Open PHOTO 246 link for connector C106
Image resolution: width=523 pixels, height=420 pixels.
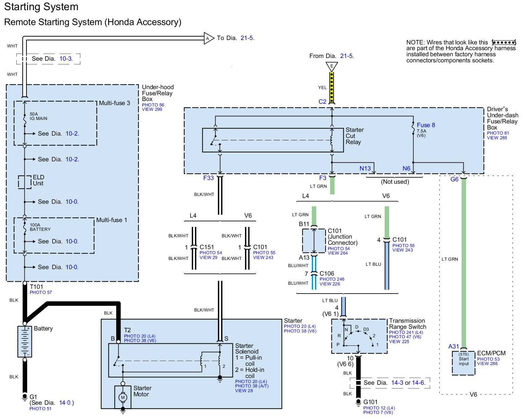[332, 279]
